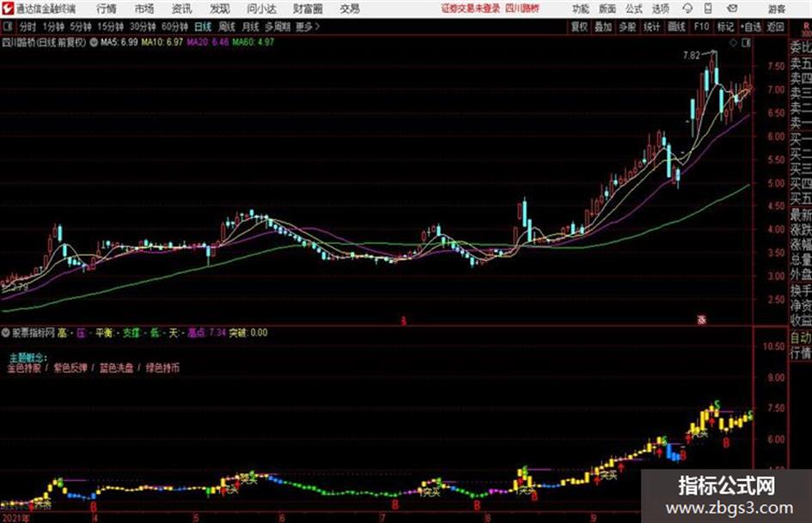The width and height of the screenshot is (812, 523).
Task: Expand the 更多 periods dropdown
Action: tap(308, 27)
